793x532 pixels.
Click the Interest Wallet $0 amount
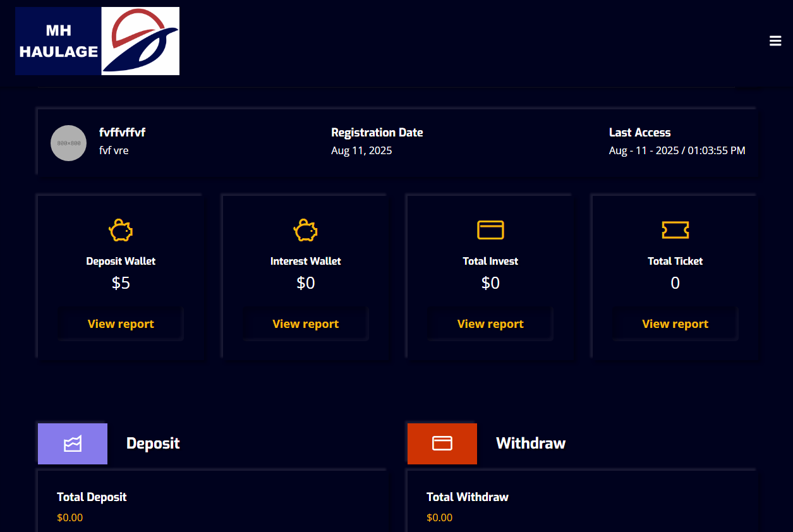pyautogui.click(x=306, y=283)
